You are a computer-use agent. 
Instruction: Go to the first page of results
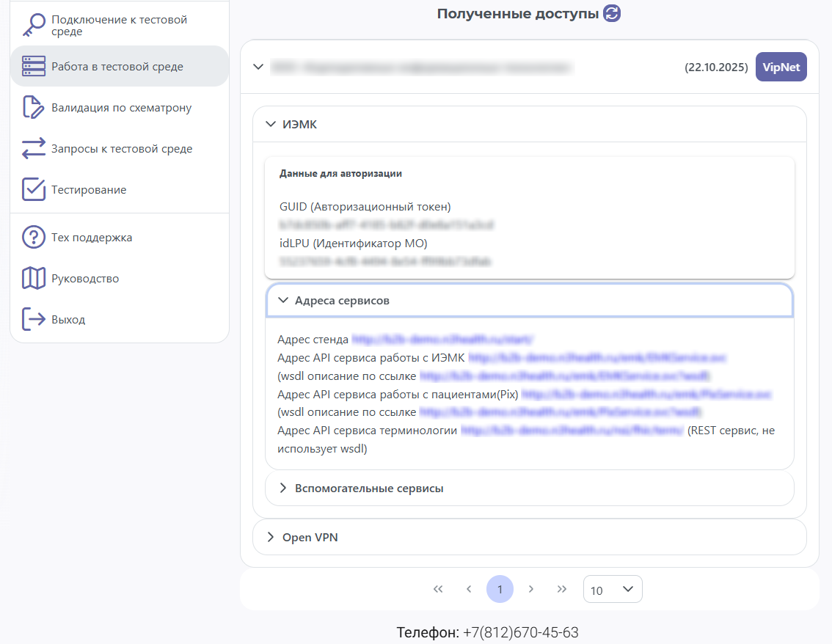pyautogui.click(x=438, y=590)
